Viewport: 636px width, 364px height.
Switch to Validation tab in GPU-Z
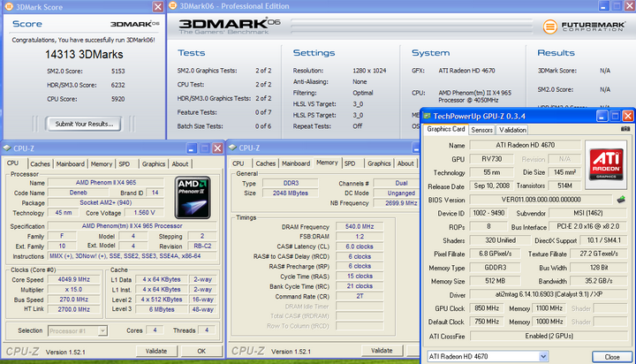point(512,130)
